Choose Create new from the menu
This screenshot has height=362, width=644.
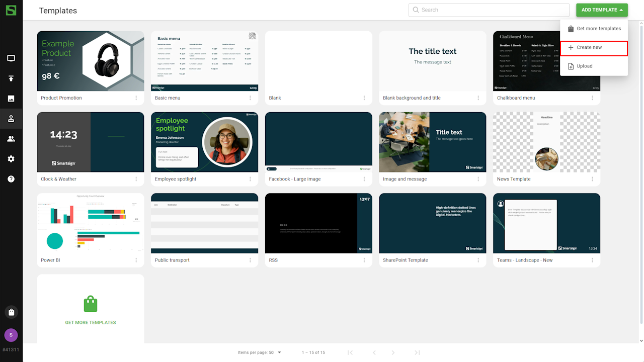click(x=594, y=48)
